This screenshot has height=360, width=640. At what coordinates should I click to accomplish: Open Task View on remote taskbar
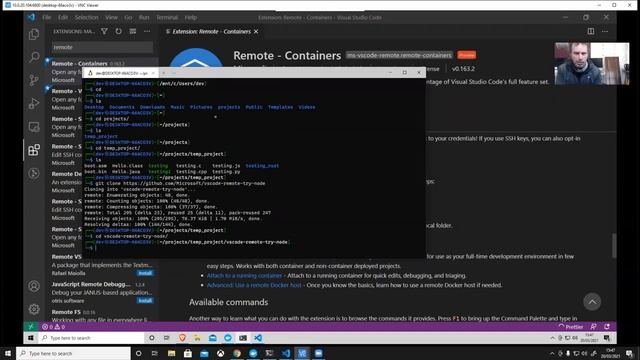[167, 338]
